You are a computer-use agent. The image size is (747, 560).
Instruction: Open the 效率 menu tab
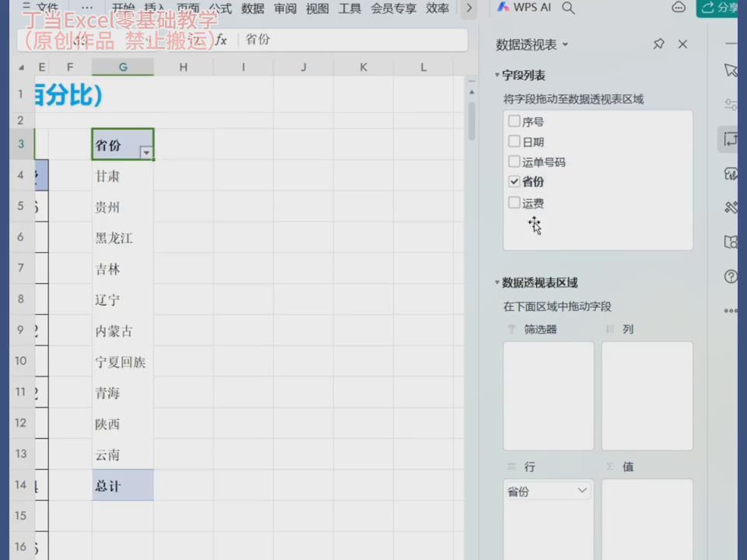tap(437, 8)
